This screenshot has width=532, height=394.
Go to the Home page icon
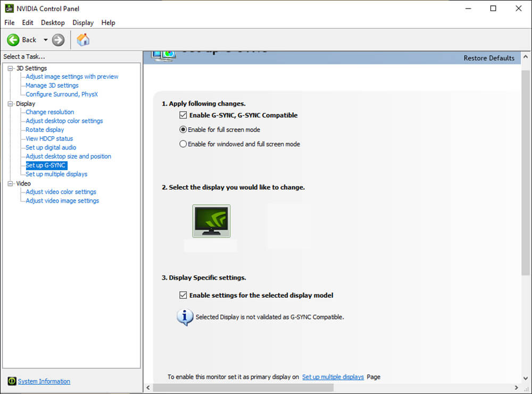[x=83, y=40]
